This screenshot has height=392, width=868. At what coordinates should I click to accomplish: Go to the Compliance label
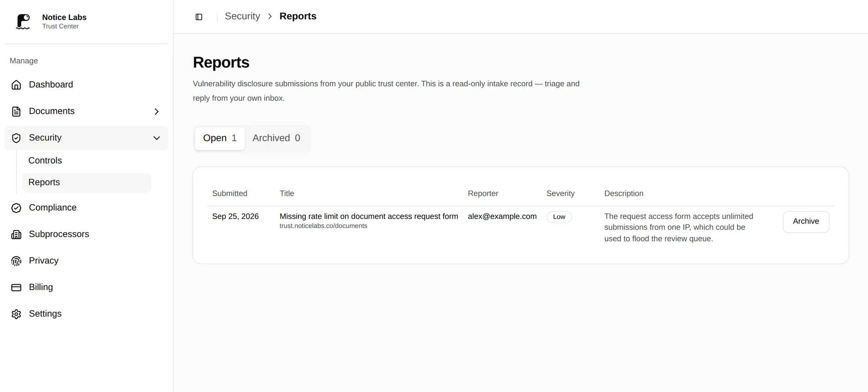[x=53, y=208]
